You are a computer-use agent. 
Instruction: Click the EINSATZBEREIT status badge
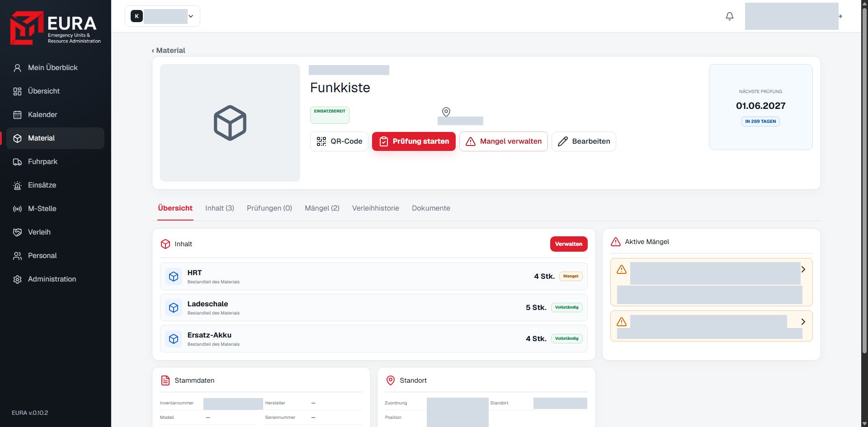pos(330,115)
